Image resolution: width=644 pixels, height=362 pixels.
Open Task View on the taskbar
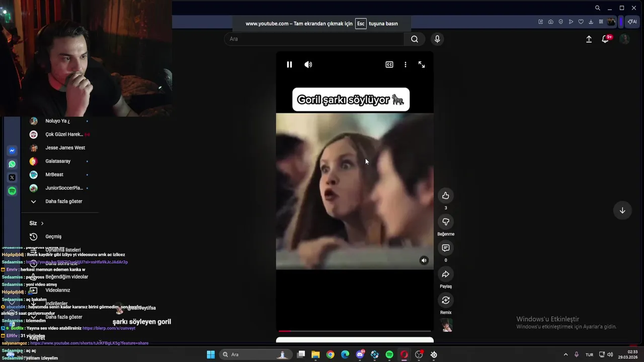pos(301,354)
